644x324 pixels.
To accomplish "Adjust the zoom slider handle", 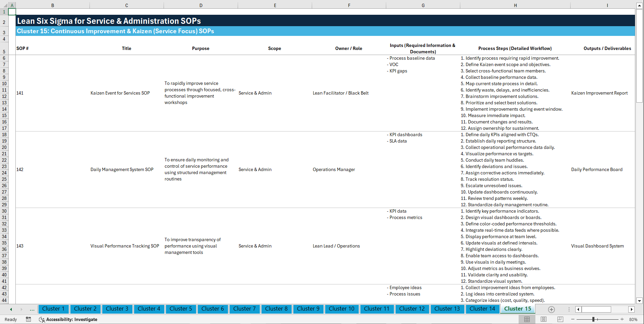I will (593, 319).
